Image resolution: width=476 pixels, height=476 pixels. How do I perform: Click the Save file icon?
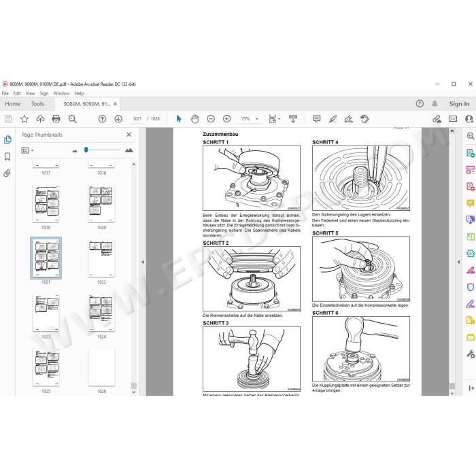click(8, 119)
